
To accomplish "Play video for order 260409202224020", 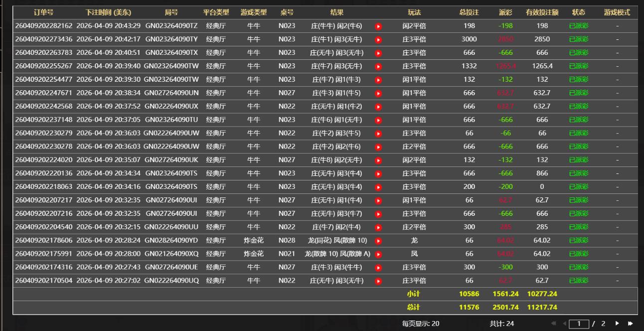I will tap(378, 160).
